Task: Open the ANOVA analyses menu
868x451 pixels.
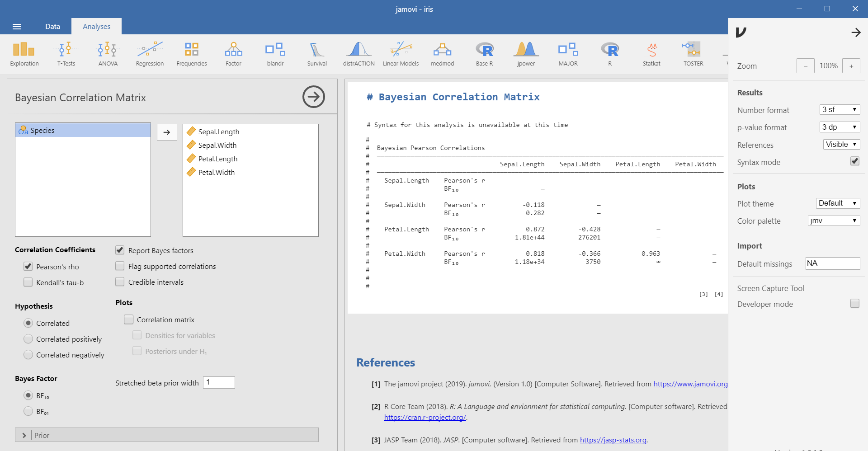Action: point(108,54)
